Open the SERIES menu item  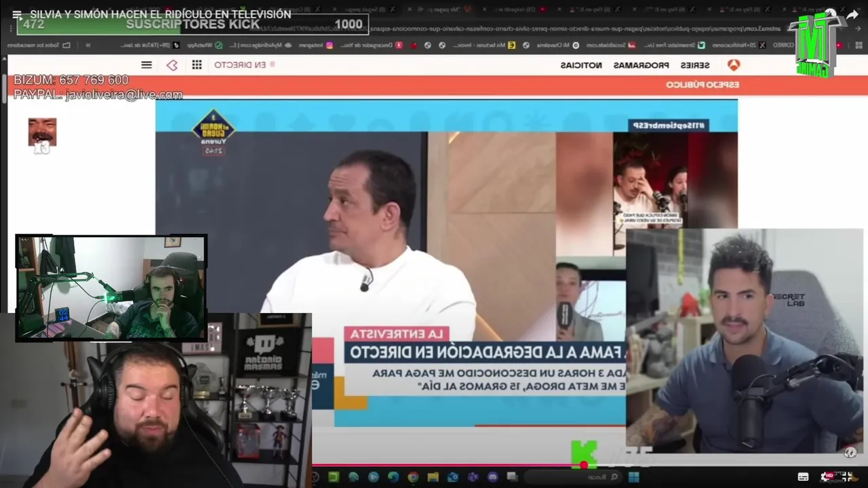coord(695,65)
